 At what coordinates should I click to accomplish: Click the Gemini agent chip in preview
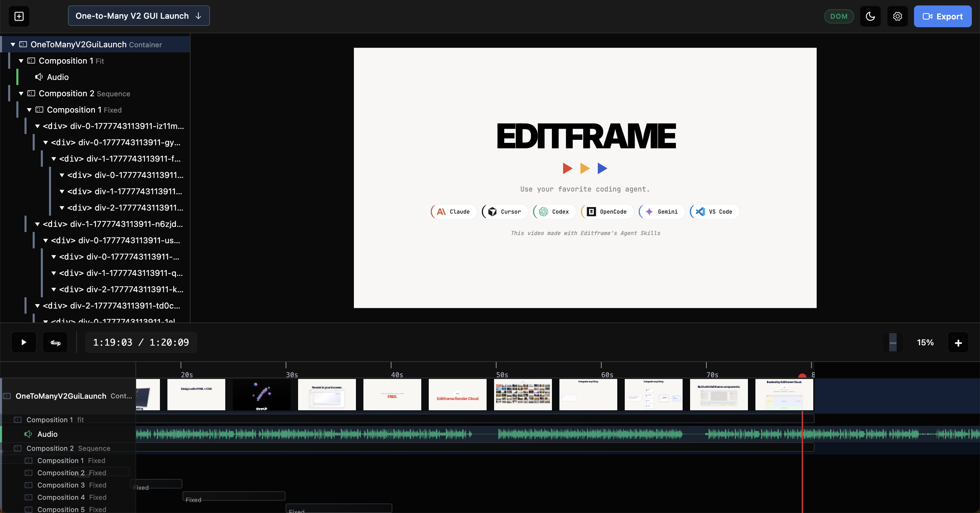pos(661,212)
